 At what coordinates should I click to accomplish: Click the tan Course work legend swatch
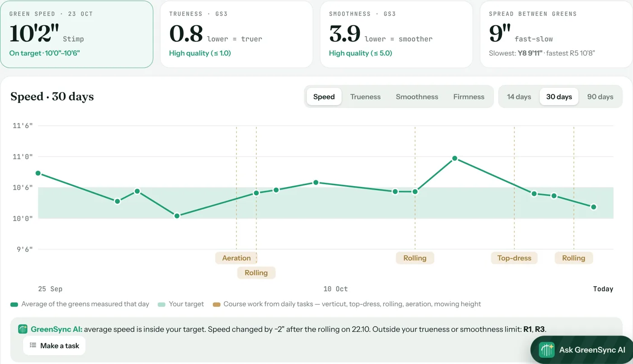[216, 304]
